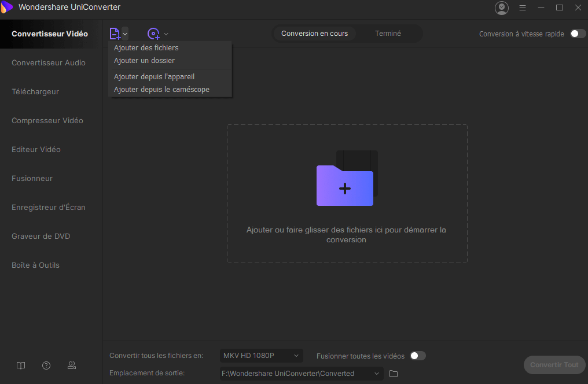This screenshot has height=384, width=588.
Task: Choose Ajouter depuis le caméscope option
Action: (161, 89)
